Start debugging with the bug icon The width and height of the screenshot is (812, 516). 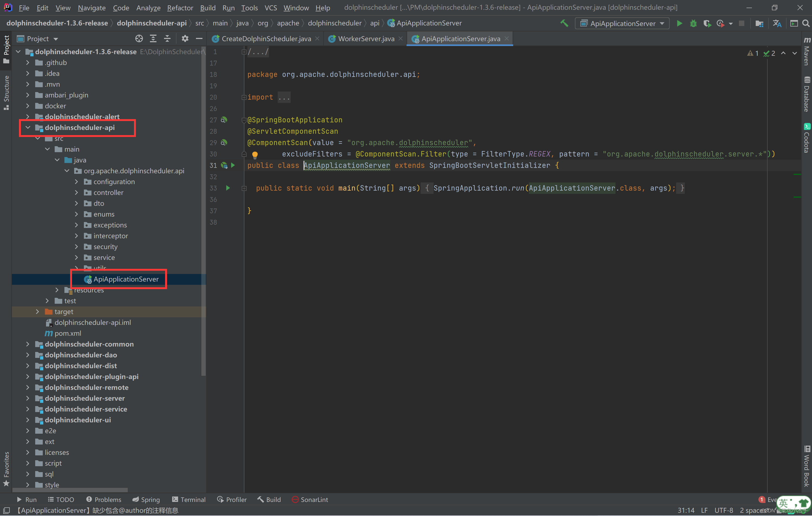pyautogui.click(x=693, y=23)
